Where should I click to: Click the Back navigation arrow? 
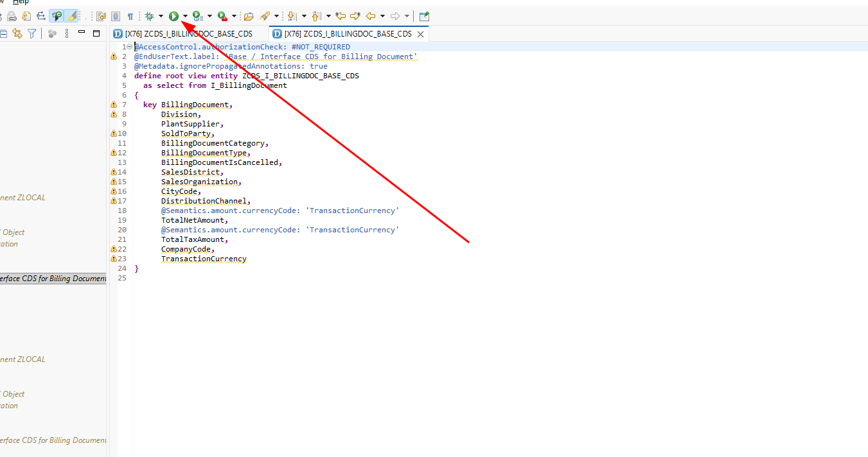[x=371, y=16]
